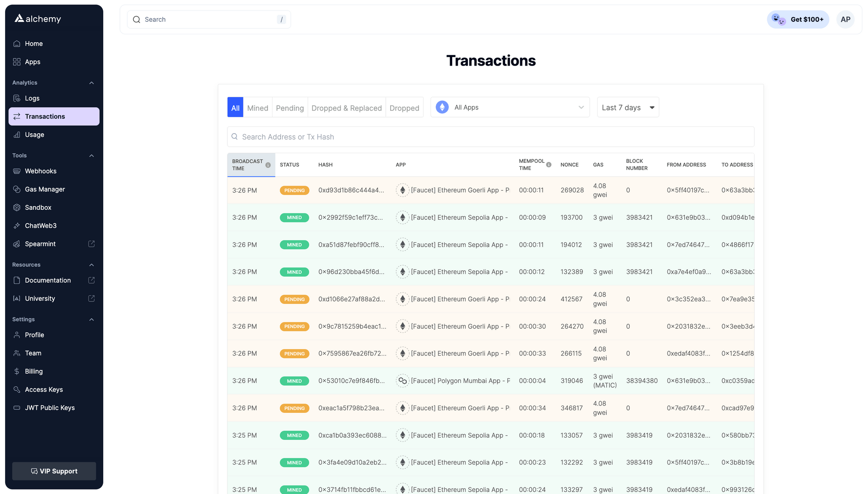Open Logs under Analytics

[32, 98]
